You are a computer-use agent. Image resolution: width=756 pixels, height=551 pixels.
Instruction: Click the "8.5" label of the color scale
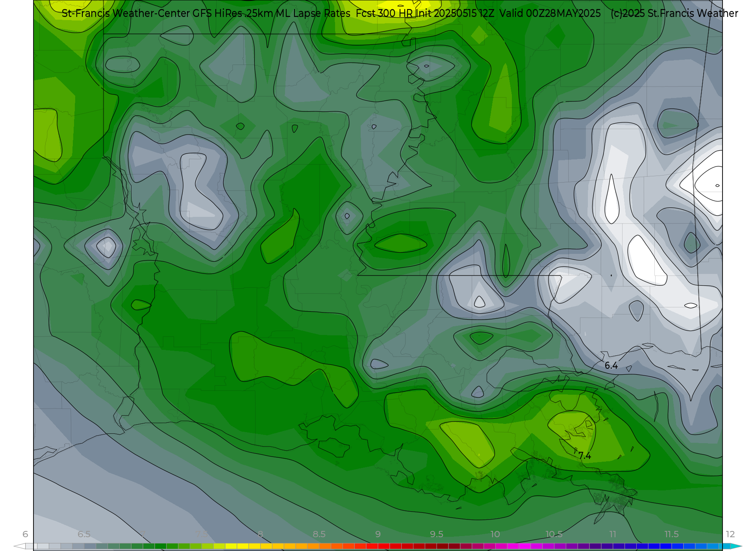click(319, 534)
